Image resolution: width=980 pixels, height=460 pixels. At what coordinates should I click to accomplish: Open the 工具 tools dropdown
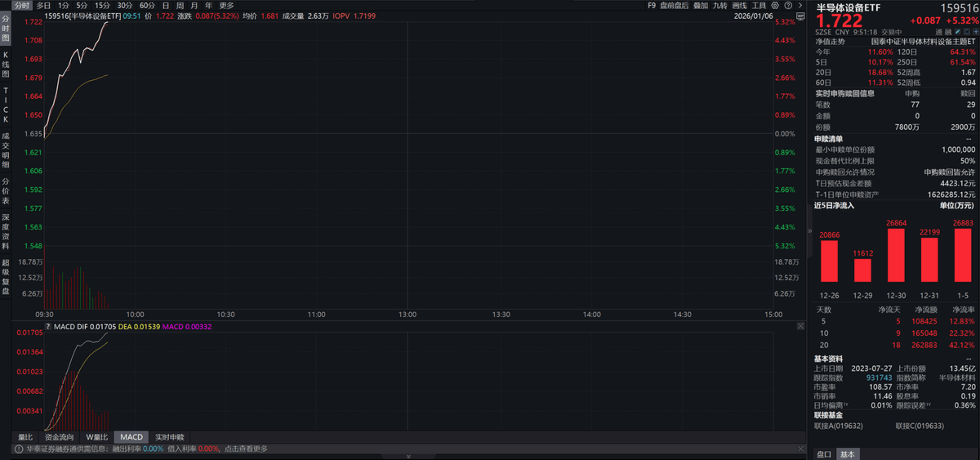tap(761, 5)
